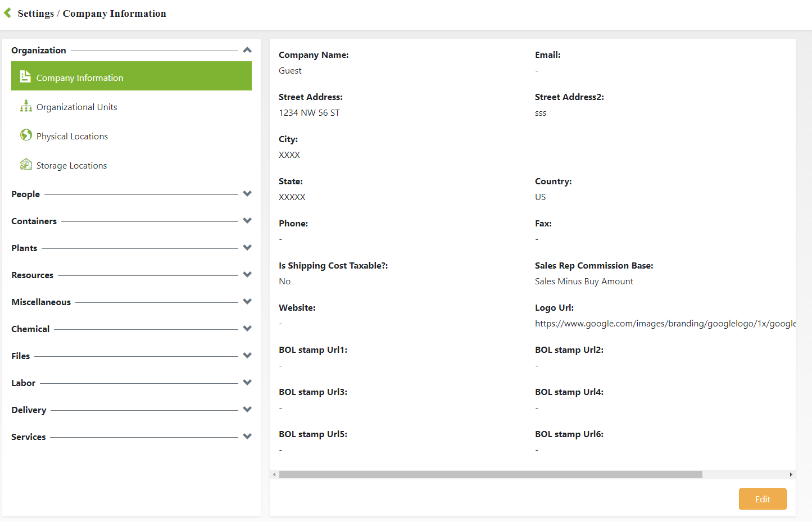Expand the Delivery section
Image resolution: width=812 pixels, height=522 pixels.
point(247,410)
